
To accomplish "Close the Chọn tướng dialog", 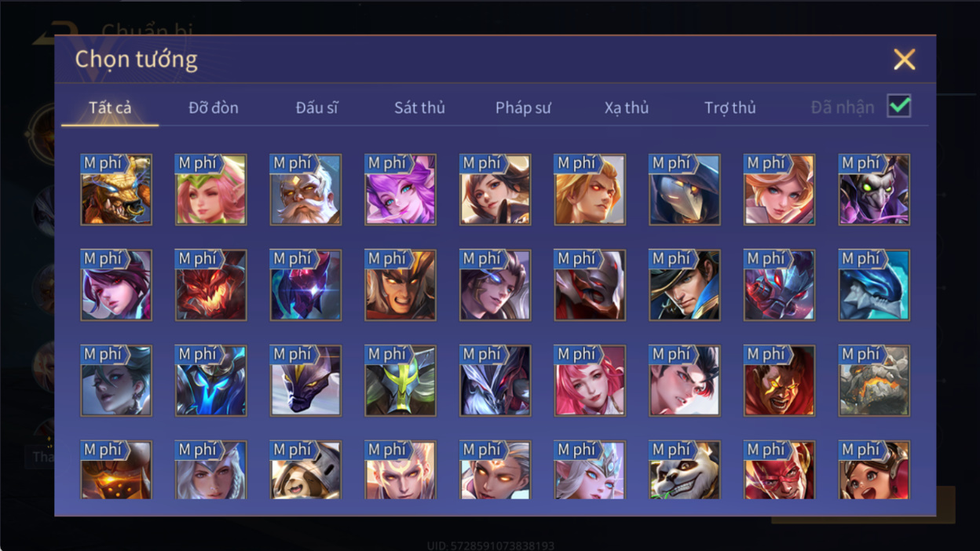I will coord(905,60).
